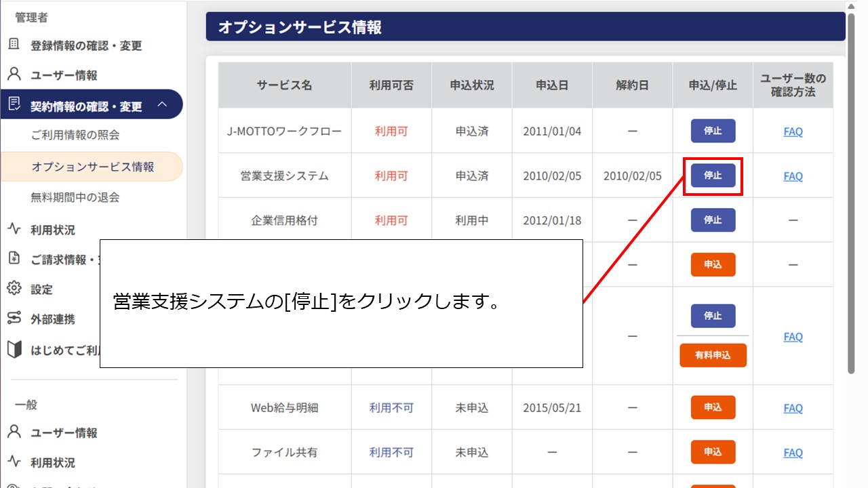Screen dimensions: 868x488
Task: Click the book icon beside はじめてご利用
Action: tap(14, 350)
